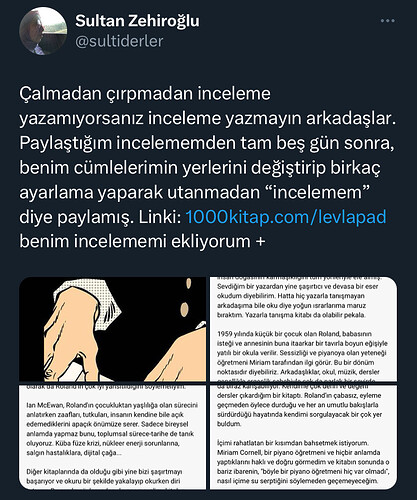This screenshot has height=500, width=417.
Task: Click paragraph starting İçimi rahatlatan bir kısımdan
Action: point(304,462)
